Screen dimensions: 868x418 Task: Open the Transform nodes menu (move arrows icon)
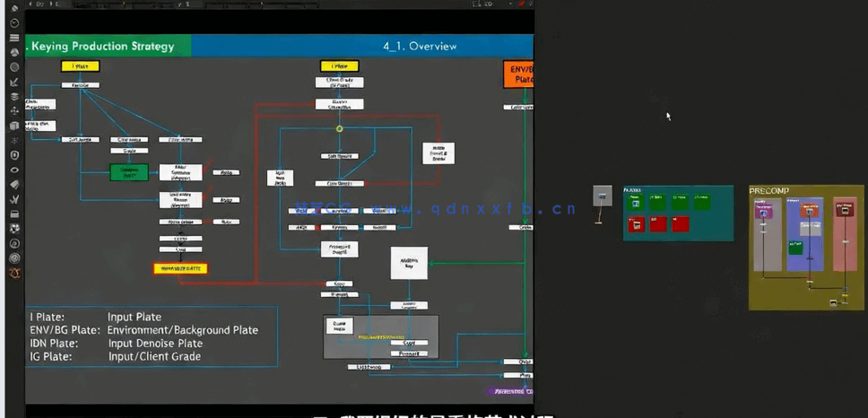click(x=14, y=111)
